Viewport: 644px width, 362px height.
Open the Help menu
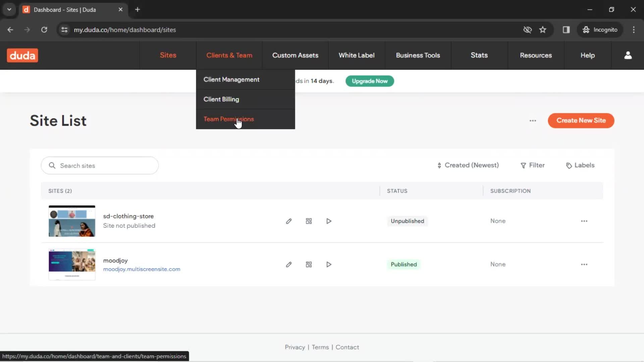coord(588,55)
